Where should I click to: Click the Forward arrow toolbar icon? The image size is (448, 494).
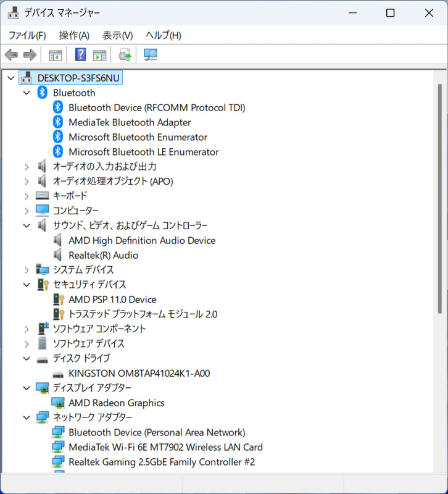click(30, 55)
